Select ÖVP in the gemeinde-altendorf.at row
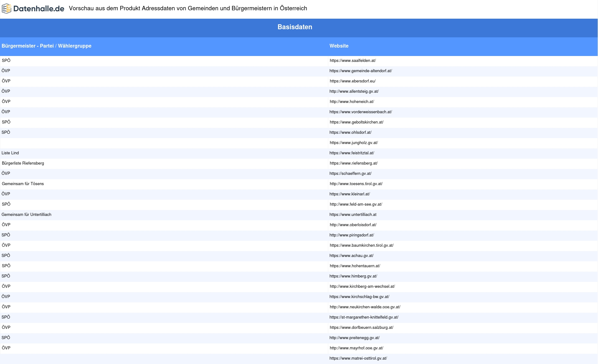Viewport: 598px width, 364px height. point(6,71)
